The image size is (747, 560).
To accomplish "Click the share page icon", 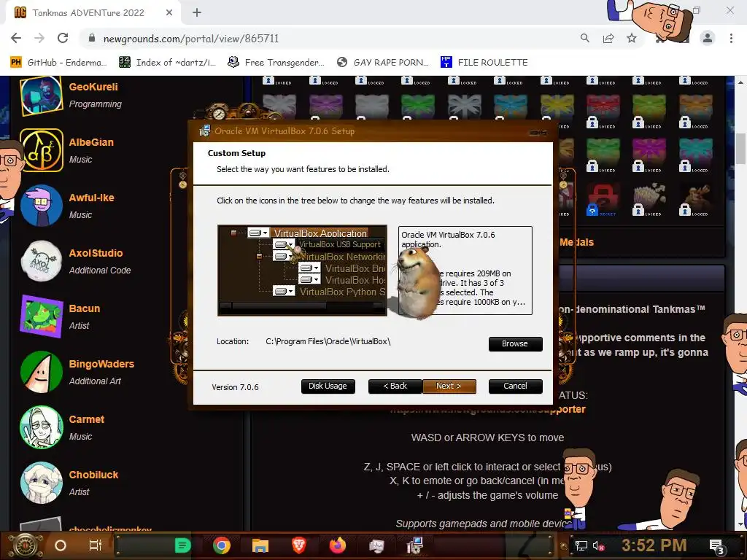I will 608,38.
